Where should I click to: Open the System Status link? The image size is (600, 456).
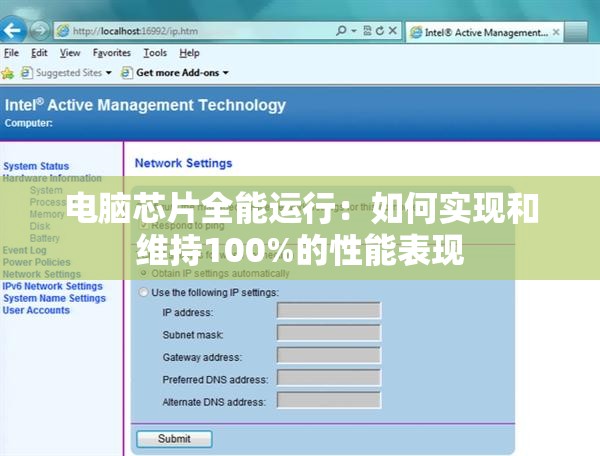[36, 166]
